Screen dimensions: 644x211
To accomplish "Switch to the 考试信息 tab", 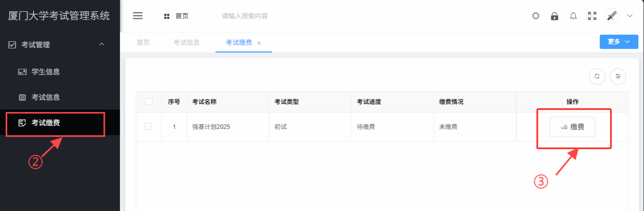I will coord(186,42).
